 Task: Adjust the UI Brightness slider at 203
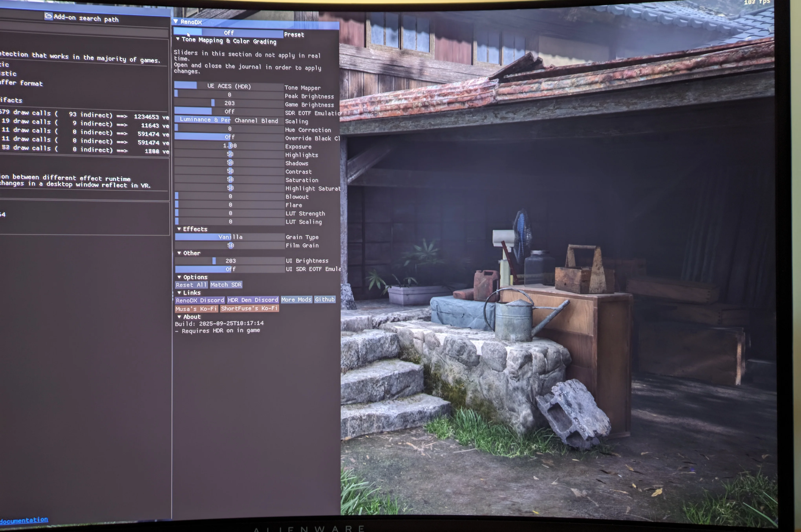pyautogui.click(x=230, y=261)
